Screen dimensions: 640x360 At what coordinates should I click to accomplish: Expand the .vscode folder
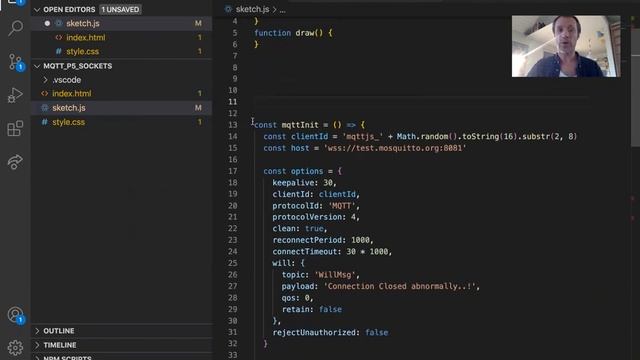pos(122,80)
